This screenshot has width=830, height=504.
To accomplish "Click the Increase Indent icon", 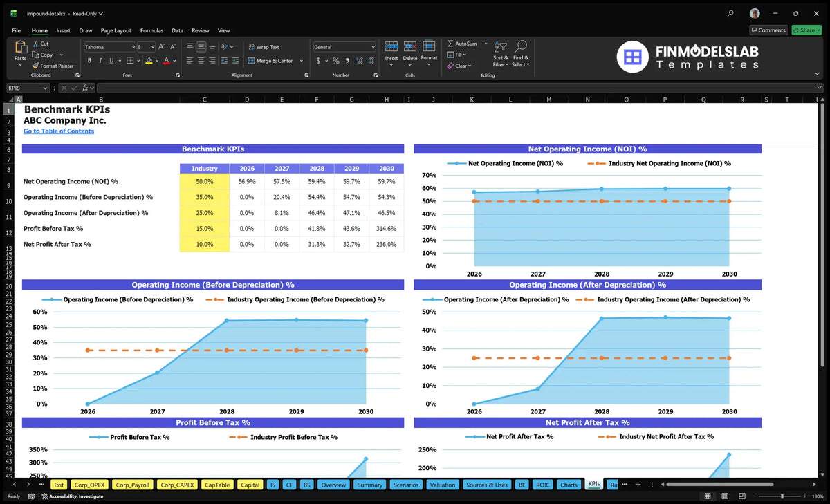I will tap(235, 61).
